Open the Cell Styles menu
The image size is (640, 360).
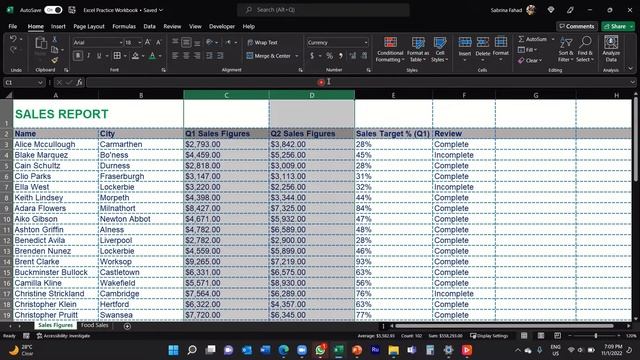440,49
